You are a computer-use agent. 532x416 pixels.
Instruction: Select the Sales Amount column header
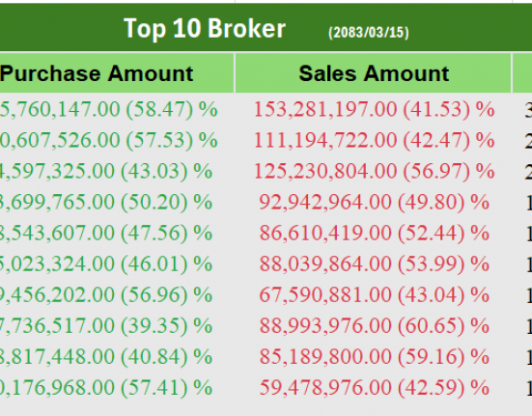(x=374, y=73)
